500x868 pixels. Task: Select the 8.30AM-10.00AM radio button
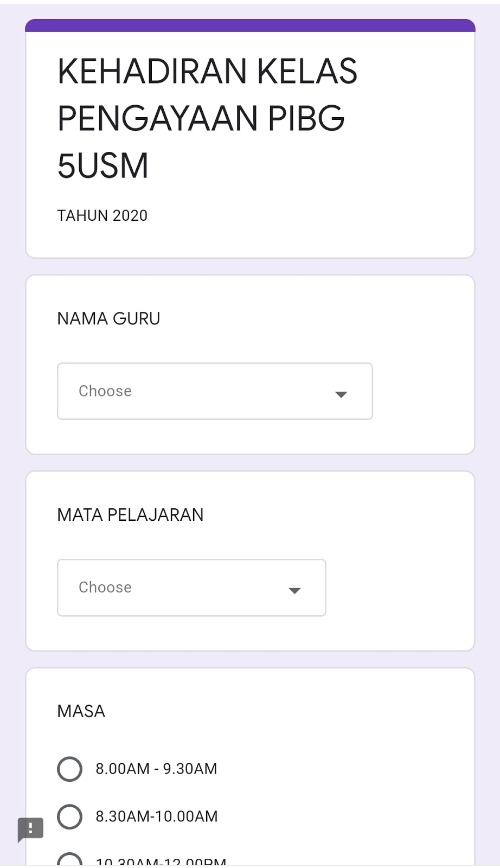point(69,816)
